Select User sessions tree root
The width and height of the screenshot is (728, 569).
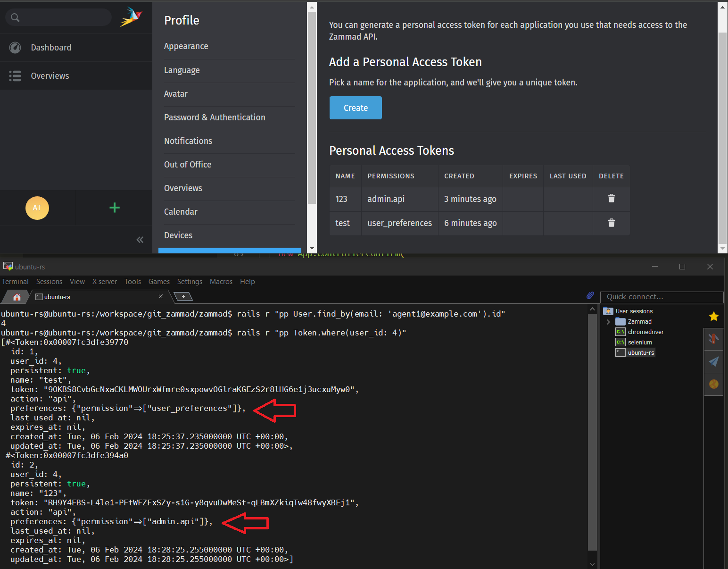pos(634,311)
